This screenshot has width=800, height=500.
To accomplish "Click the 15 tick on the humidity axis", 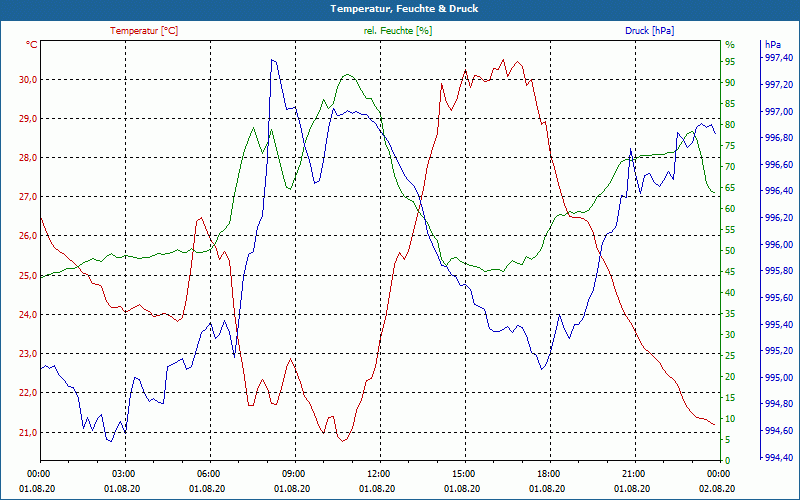I will pyautogui.click(x=730, y=397).
